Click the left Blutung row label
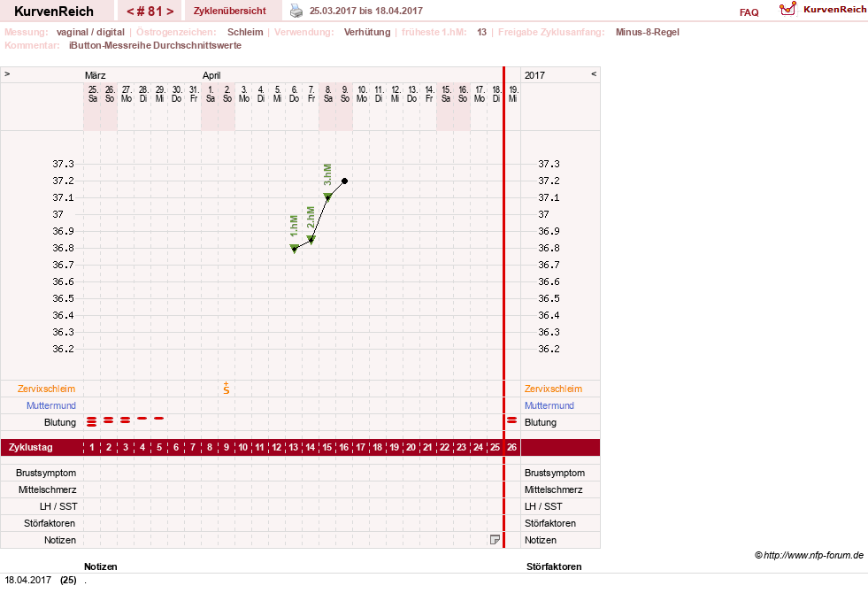 click(60, 422)
